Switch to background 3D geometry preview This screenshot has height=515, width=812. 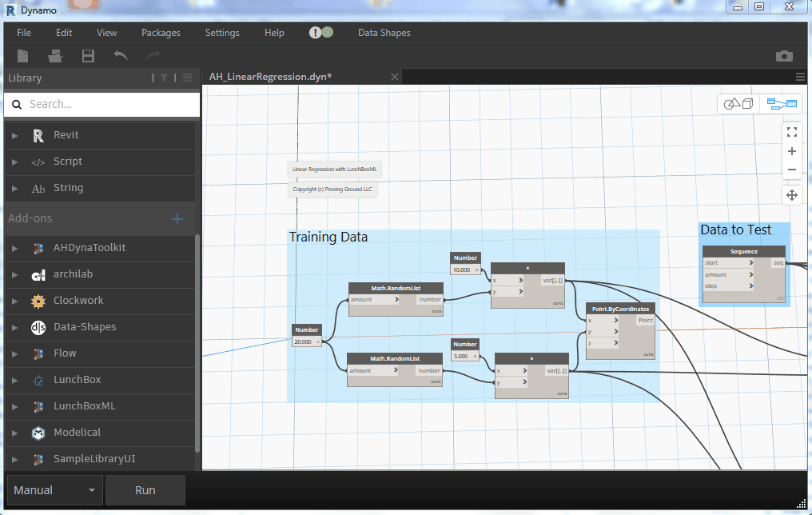pyautogui.click(x=738, y=104)
